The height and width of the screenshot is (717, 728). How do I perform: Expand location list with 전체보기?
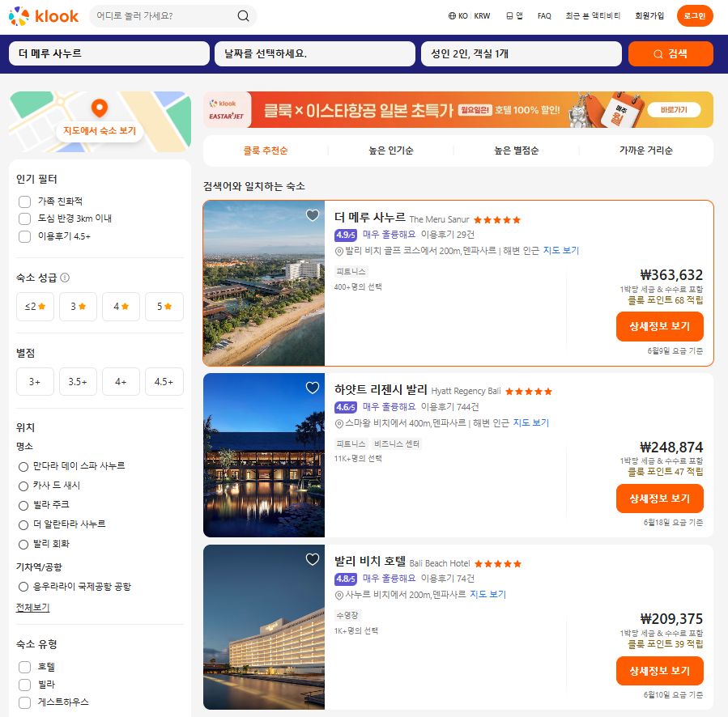tap(32, 608)
